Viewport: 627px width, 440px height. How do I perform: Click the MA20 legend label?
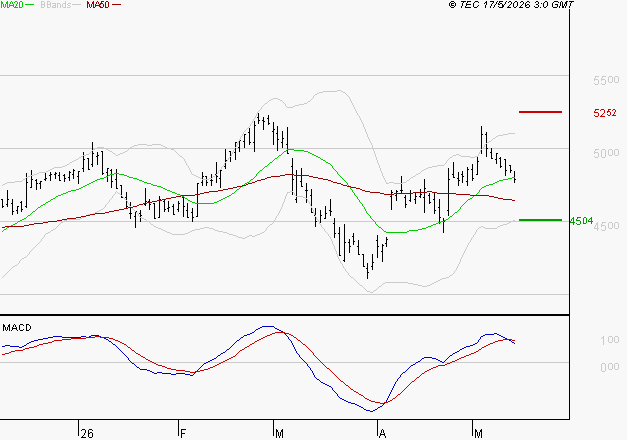click(12, 5)
